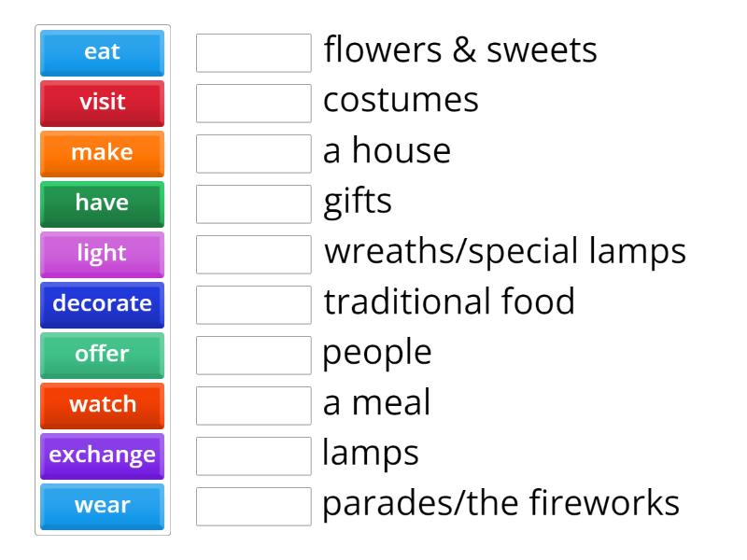Click the orange "make" word tile
This screenshot has height=560, width=747.
tap(101, 153)
